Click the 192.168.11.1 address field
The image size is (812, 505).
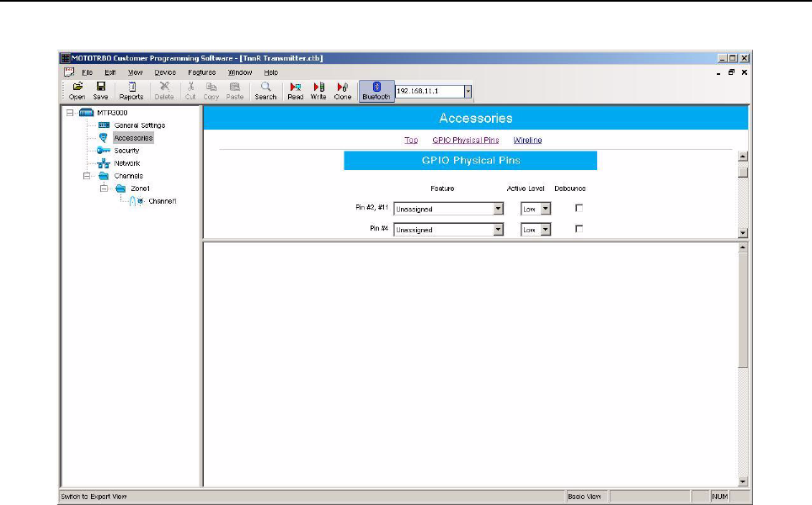tap(430, 92)
